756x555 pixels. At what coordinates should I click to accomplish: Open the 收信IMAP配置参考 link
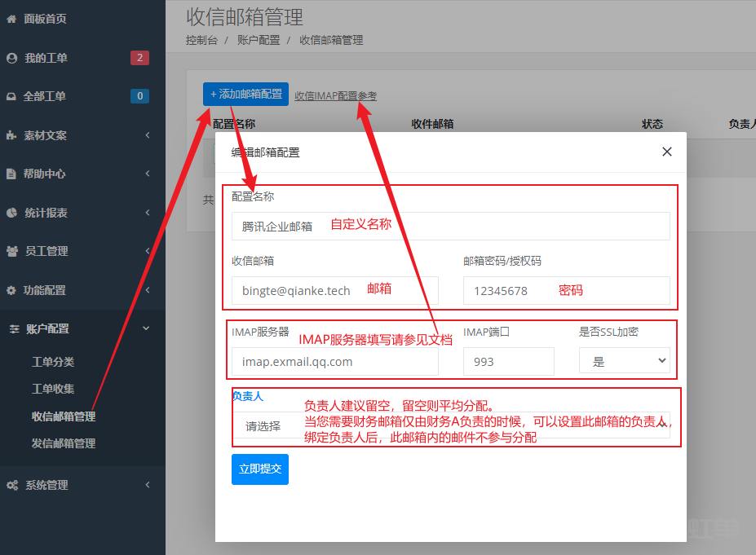[x=335, y=95]
